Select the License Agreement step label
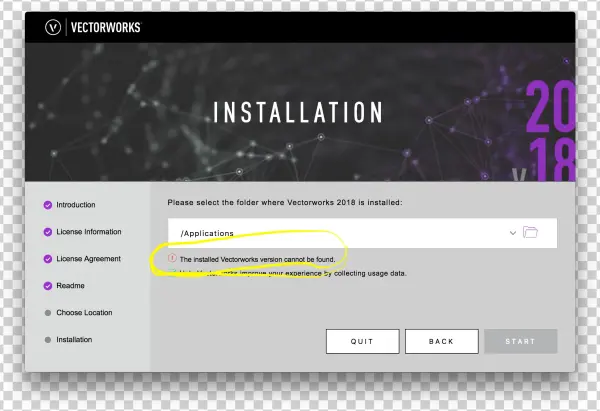This screenshot has width=600, height=411. [88, 259]
